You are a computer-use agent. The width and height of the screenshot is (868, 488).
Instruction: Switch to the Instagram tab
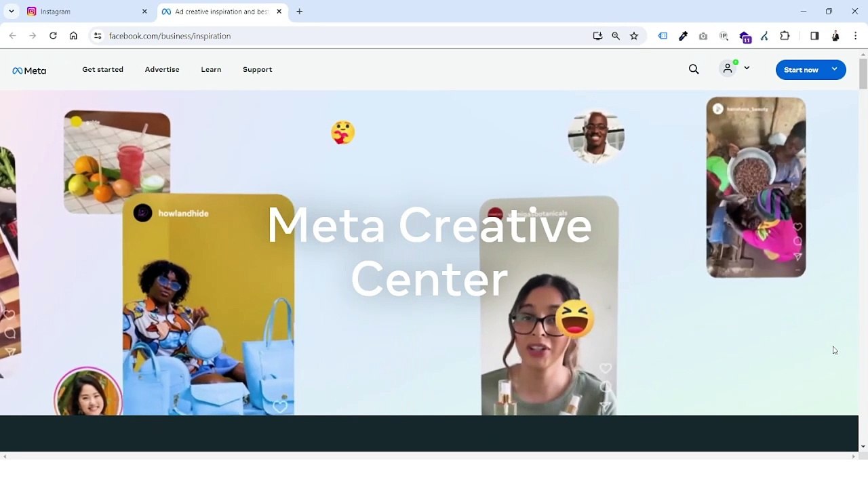click(x=87, y=12)
